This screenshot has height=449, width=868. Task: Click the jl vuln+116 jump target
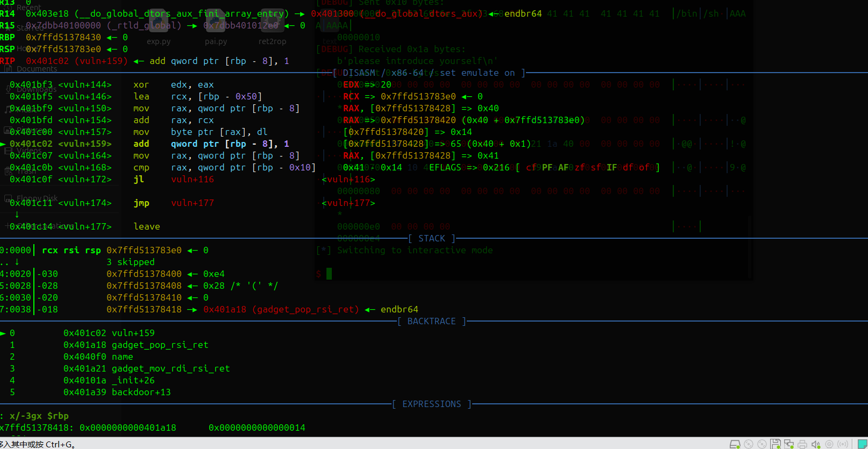(193, 179)
